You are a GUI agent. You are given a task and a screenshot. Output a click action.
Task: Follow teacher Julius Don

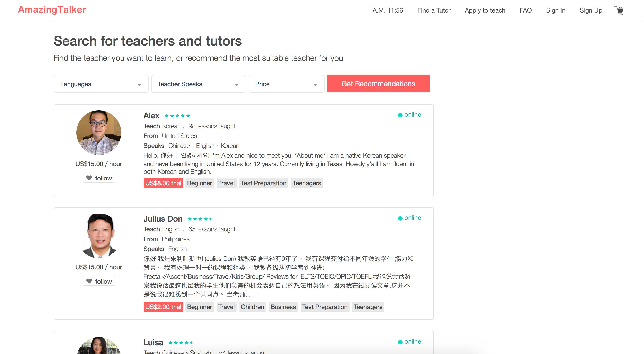(99, 281)
